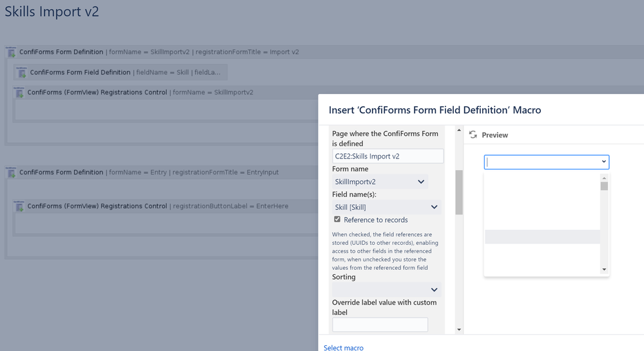The image size is (644, 351).
Task: Click the parameters panel scroll up arrow
Action: click(x=459, y=130)
